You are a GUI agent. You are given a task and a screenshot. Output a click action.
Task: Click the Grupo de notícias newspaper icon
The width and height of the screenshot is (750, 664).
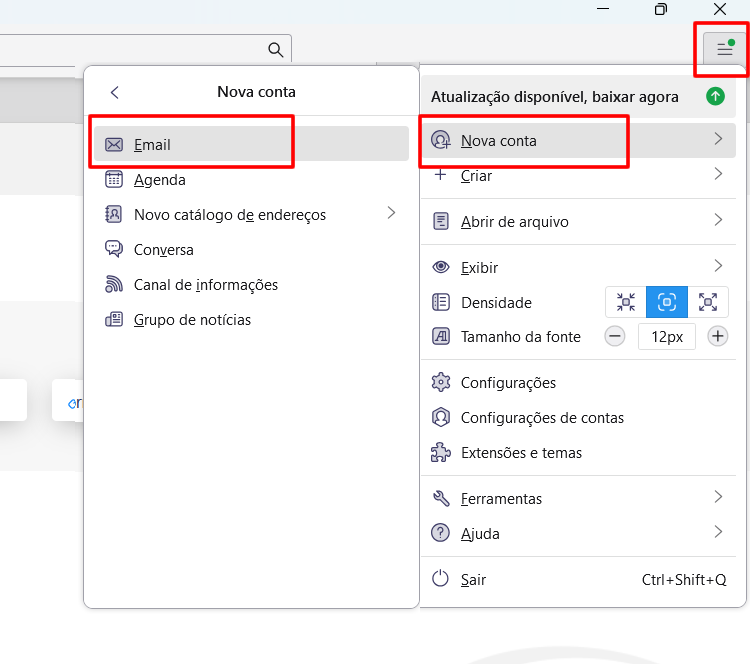point(114,319)
